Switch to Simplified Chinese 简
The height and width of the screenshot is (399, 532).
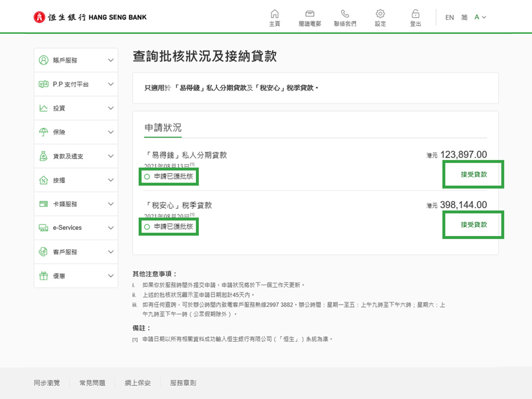point(464,17)
